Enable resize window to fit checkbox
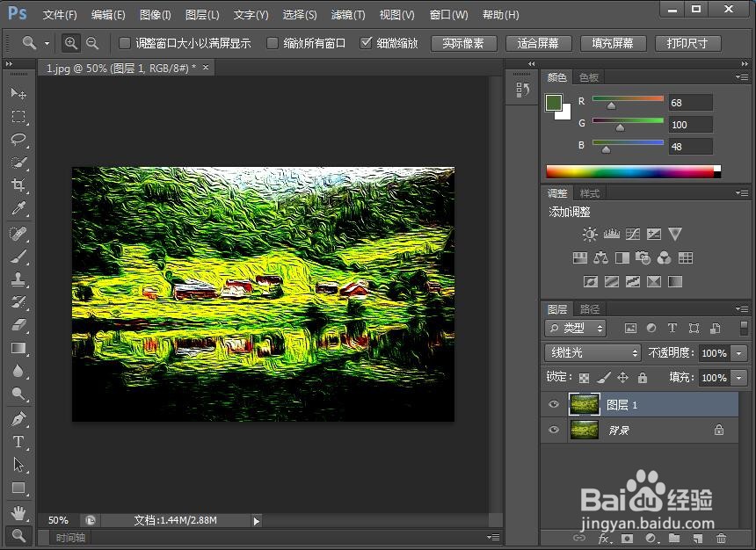This screenshot has width=756, height=550. [125, 43]
